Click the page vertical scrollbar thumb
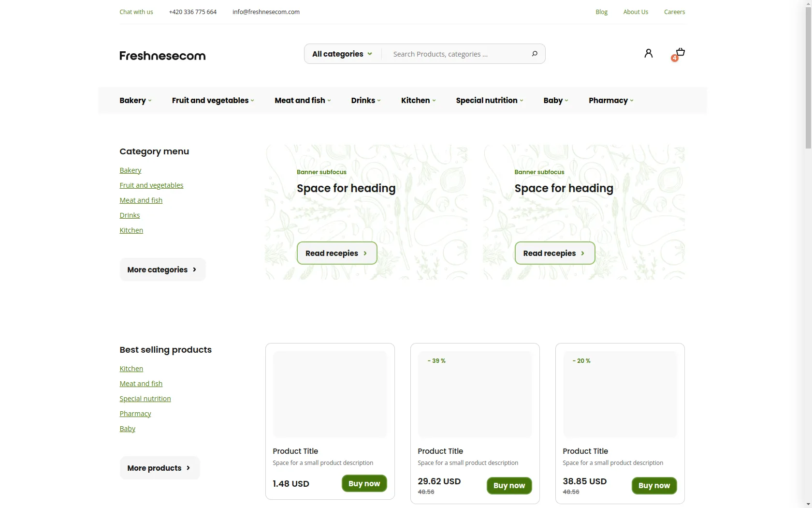This screenshot has width=812, height=508. click(x=808, y=77)
